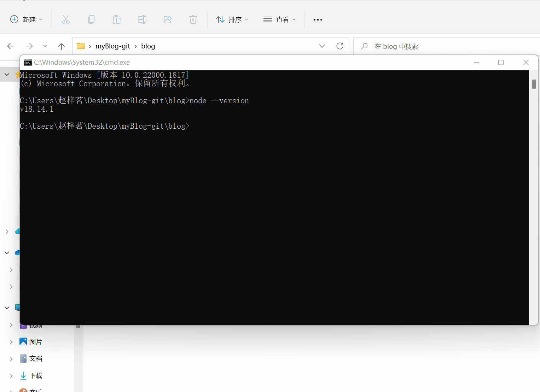Viewport: 540px width, 392px height.
Task: Click the Rename icon in toolbar
Action: [x=142, y=19]
